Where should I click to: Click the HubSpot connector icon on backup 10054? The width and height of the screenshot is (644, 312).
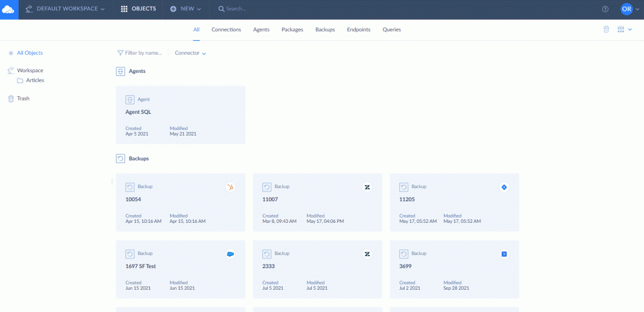click(230, 187)
